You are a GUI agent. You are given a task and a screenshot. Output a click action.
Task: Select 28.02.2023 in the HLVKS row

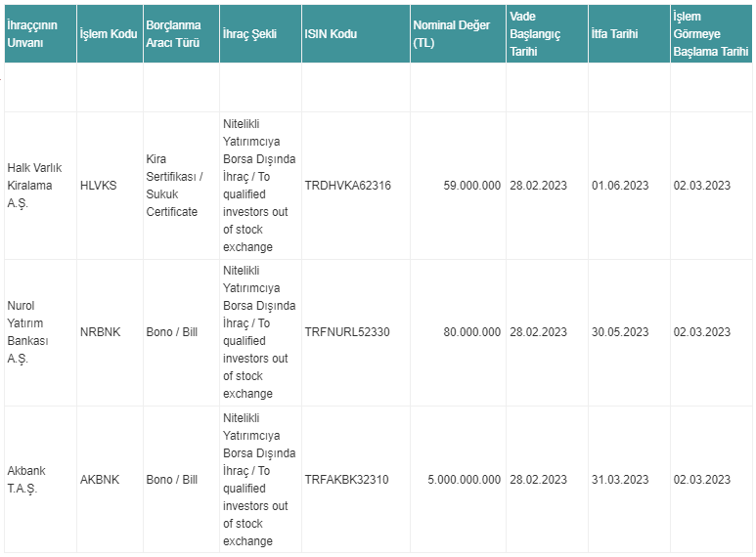pyautogui.click(x=538, y=186)
